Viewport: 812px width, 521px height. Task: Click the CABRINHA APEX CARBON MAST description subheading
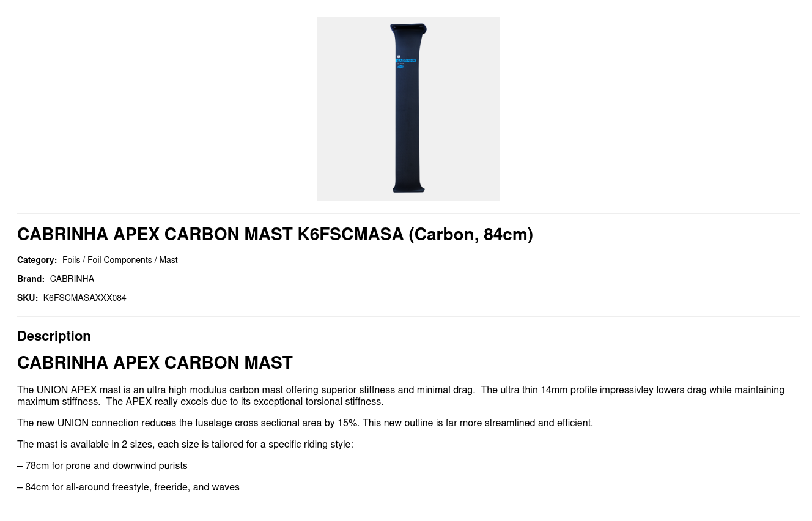tap(155, 363)
